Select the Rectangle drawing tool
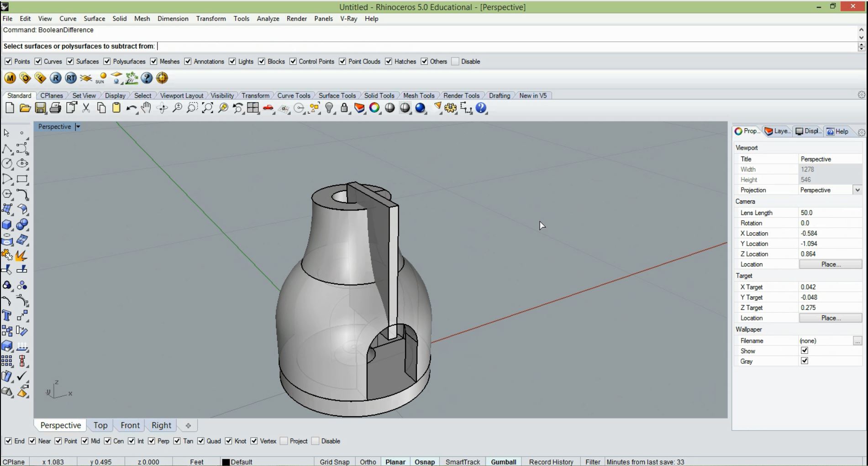This screenshot has height=466, width=868. [22, 179]
